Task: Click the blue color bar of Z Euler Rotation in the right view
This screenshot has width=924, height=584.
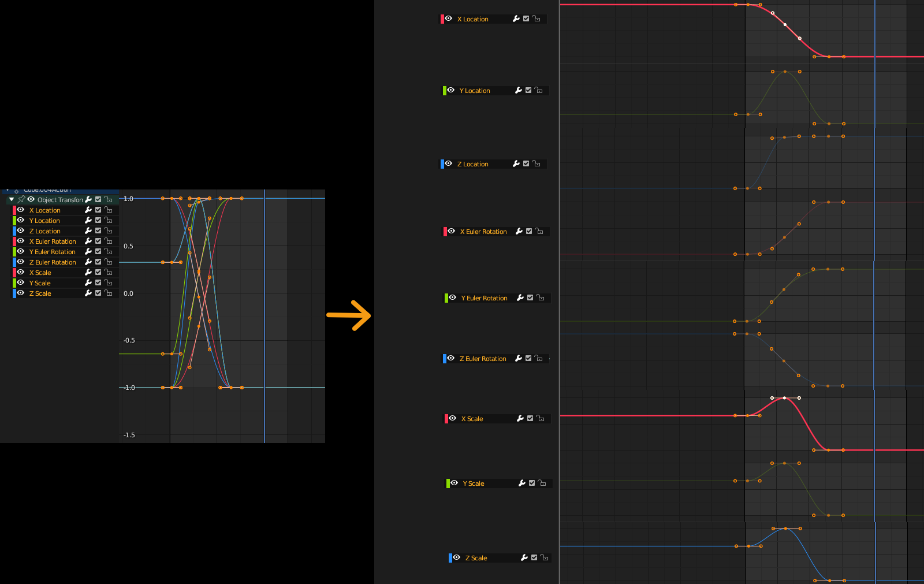Action: pyautogui.click(x=445, y=359)
